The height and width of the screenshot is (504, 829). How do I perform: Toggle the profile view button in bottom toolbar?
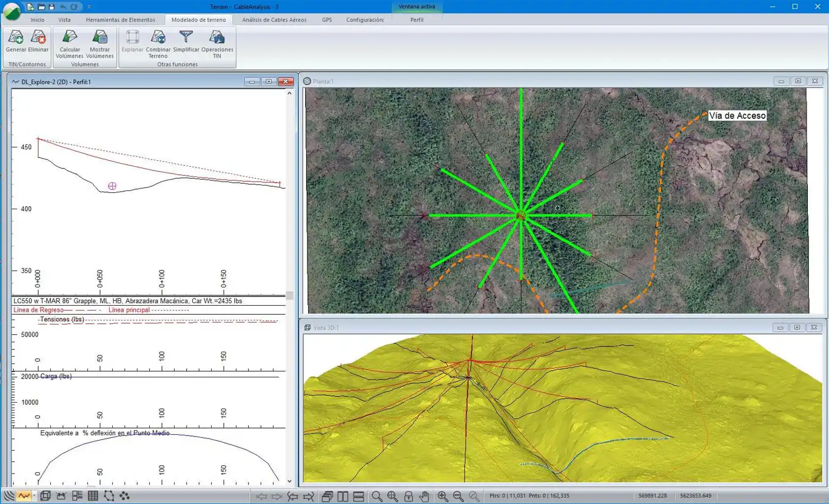click(x=24, y=496)
